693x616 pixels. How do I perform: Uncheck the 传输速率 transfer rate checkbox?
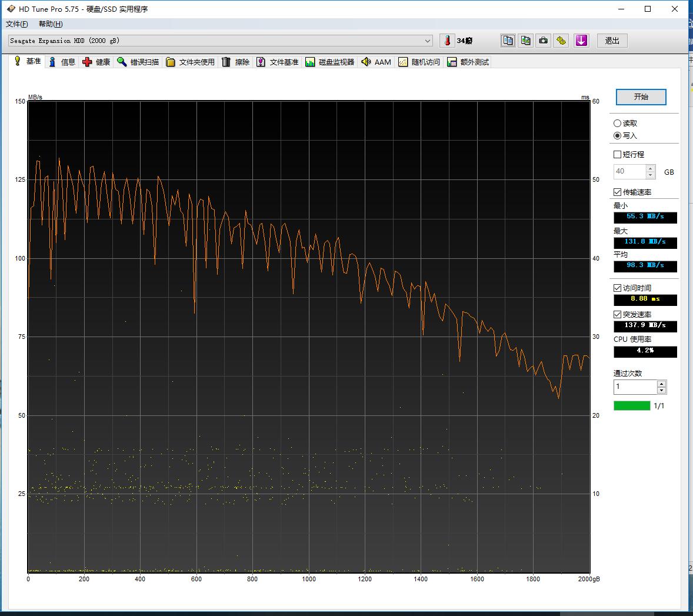(x=617, y=192)
